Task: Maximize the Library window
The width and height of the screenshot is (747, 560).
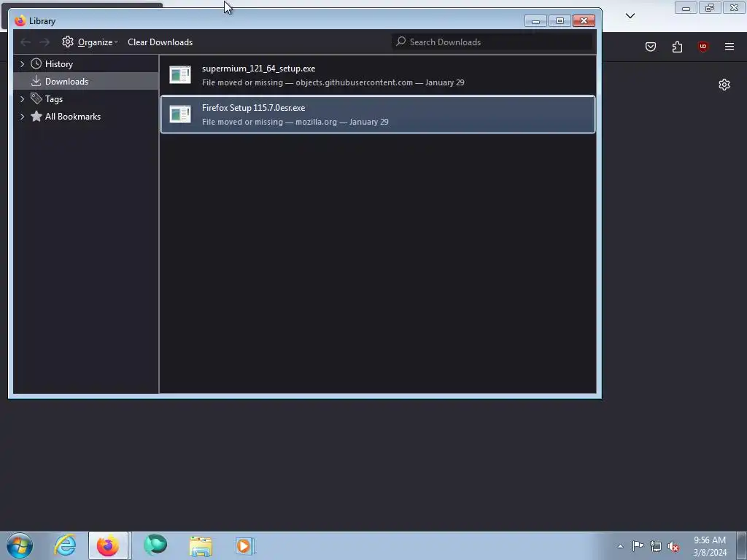Action: pyautogui.click(x=560, y=21)
